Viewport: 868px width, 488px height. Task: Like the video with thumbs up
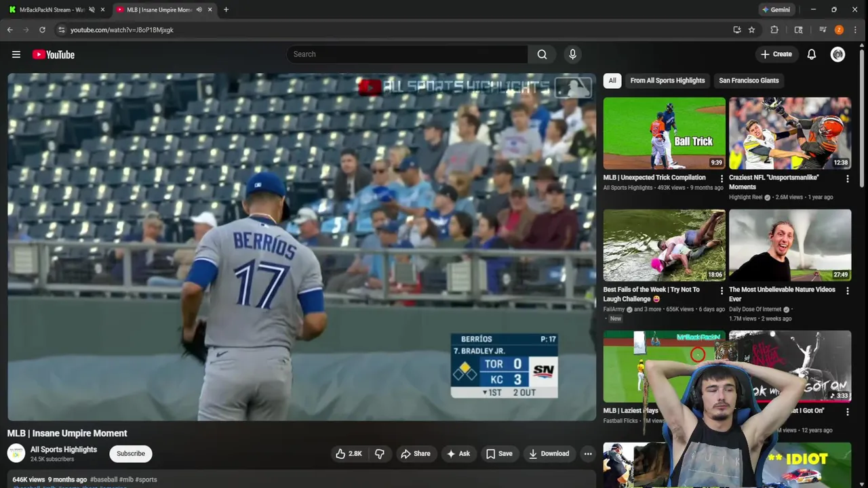click(x=349, y=453)
